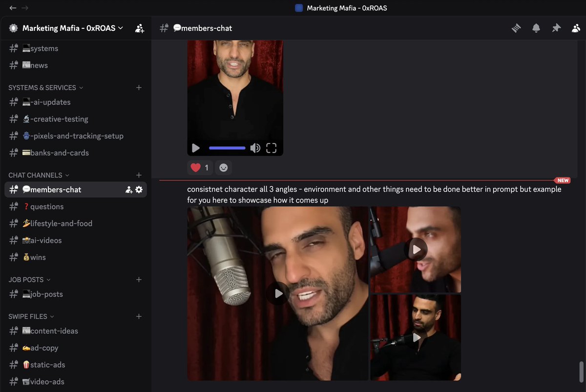Open the creative-testing channel
This screenshot has width=586, height=392.
76,119
